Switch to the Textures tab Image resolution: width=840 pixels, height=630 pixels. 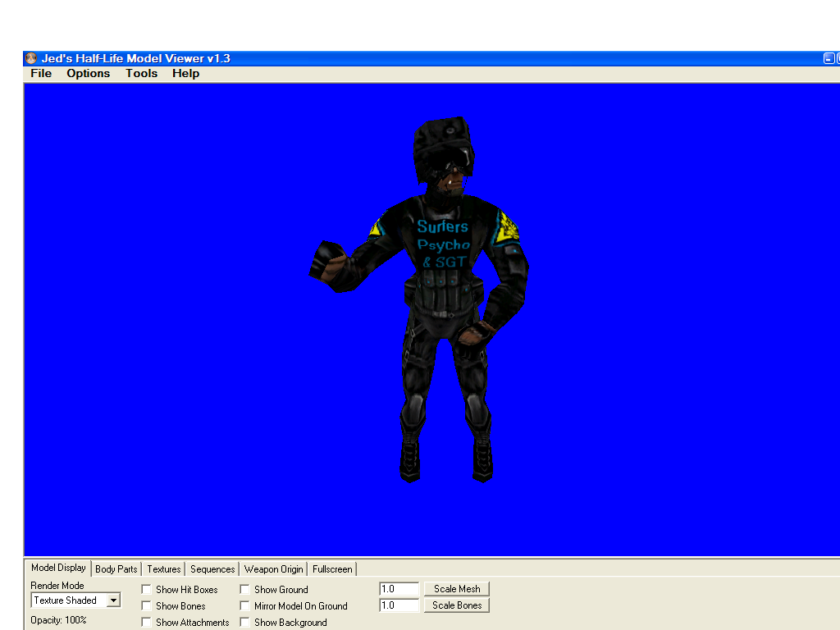coord(164,569)
